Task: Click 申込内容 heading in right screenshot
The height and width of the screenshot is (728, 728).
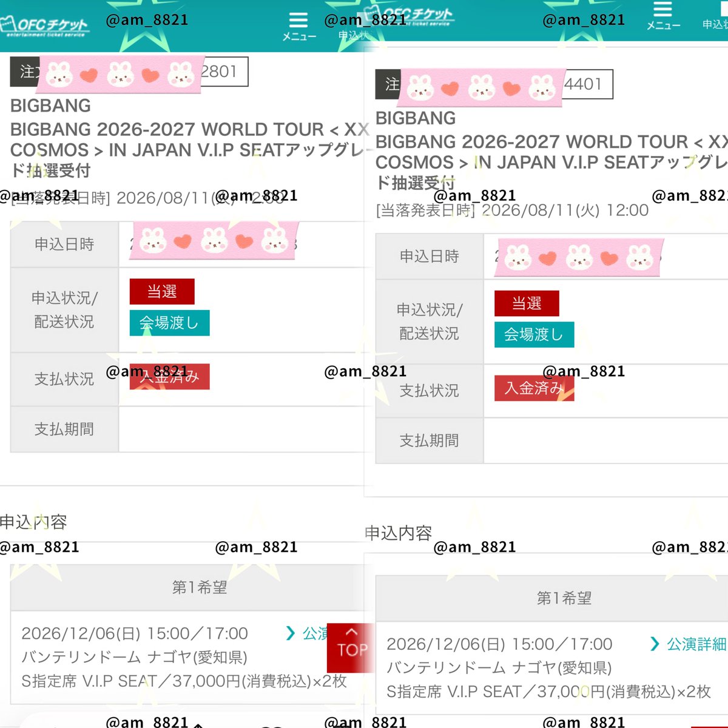Action: click(399, 533)
